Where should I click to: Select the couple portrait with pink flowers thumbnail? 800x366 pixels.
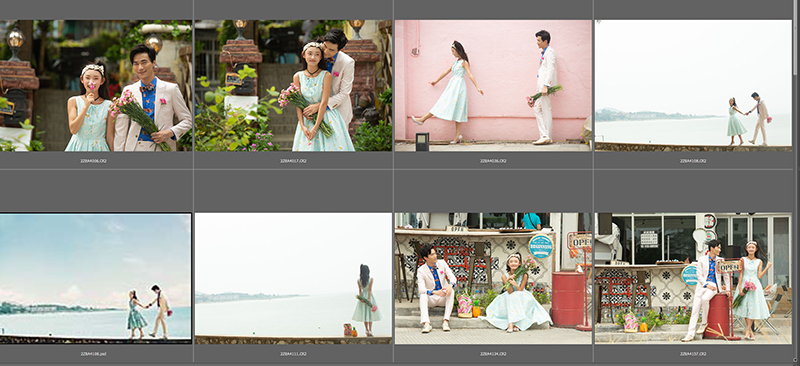point(96,86)
